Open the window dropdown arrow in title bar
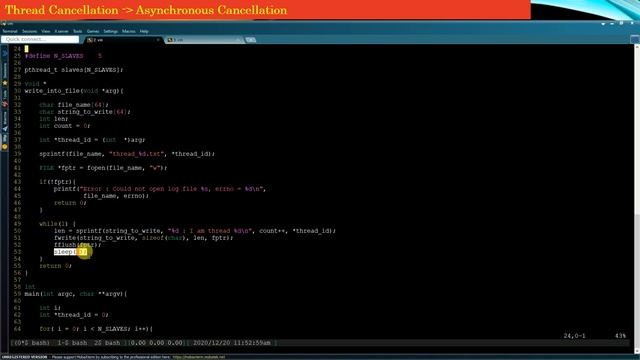The height and width of the screenshot is (360, 640). (603, 24)
